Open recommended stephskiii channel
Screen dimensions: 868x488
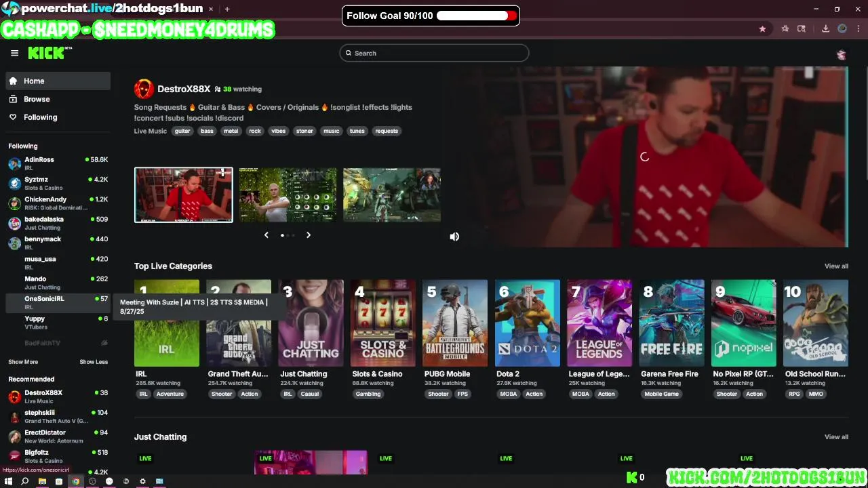pyautogui.click(x=58, y=416)
